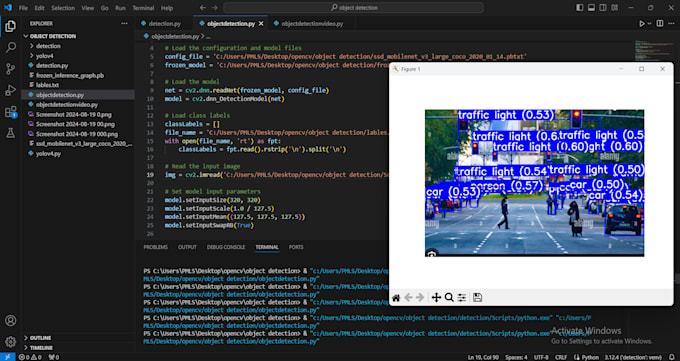Click Figure 1 forward to next view
This screenshot has height=361, width=680.
(420, 298)
